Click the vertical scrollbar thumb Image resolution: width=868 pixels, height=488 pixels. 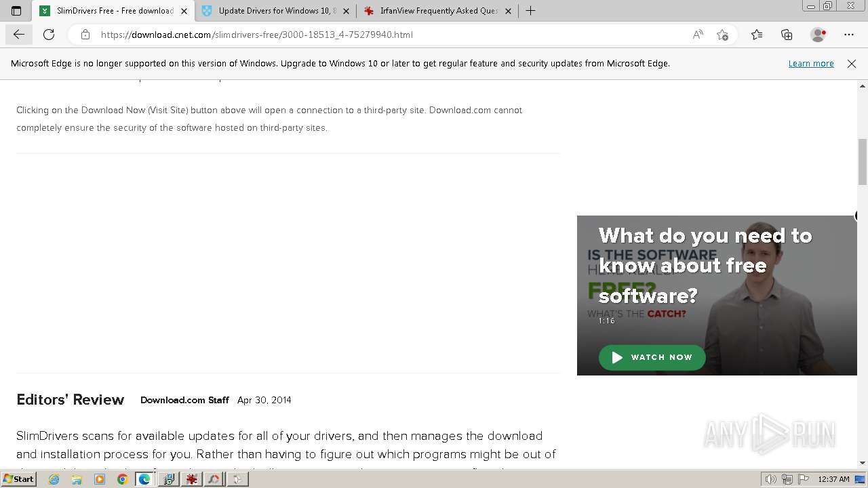863,161
